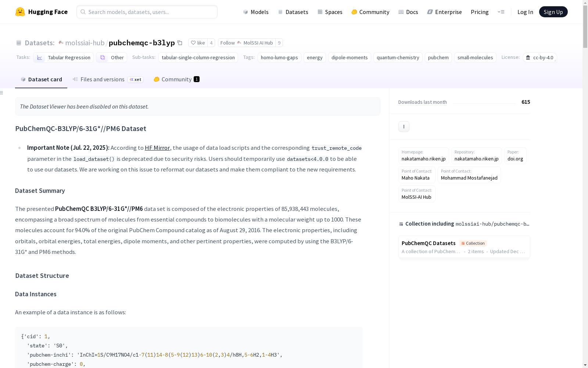
Task: Expand the more-options navigation menu icon
Action: coord(501,12)
